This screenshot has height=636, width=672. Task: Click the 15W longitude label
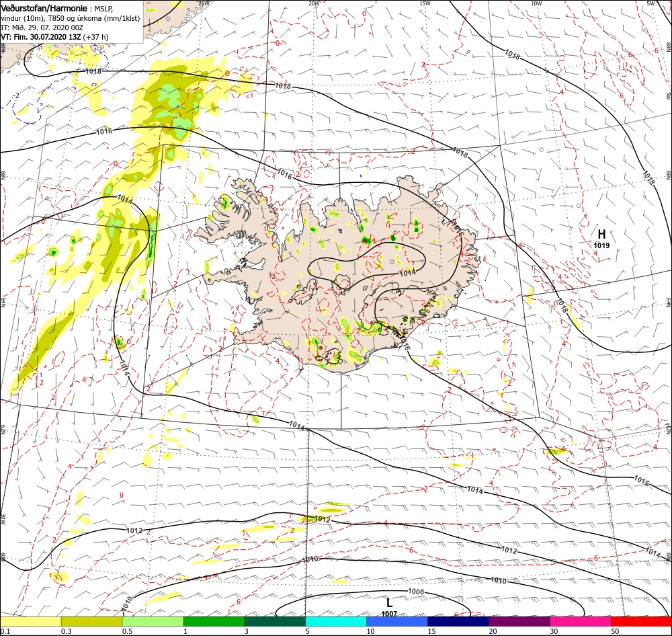click(x=425, y=3)
